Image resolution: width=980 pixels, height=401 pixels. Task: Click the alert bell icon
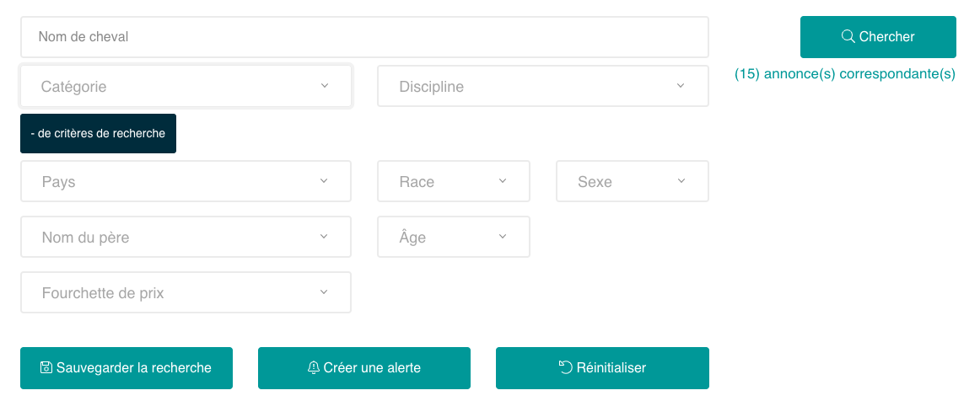pos(314,368)
